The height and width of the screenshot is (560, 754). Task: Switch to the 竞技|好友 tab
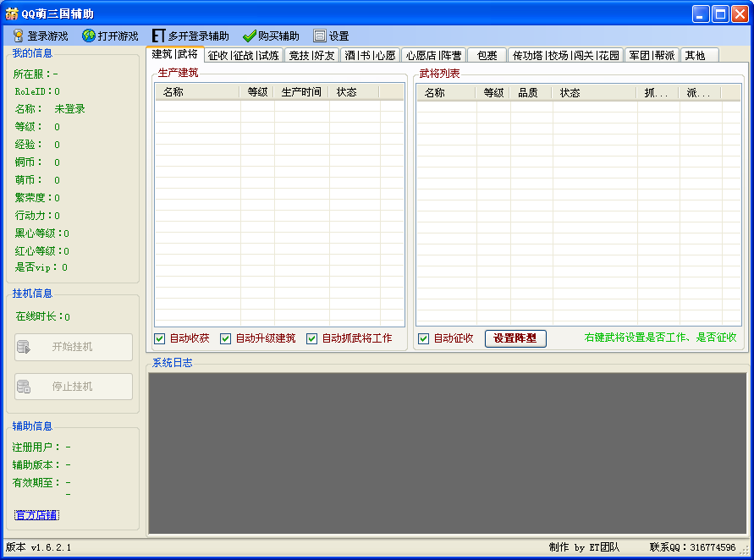(x=311, y=56)
